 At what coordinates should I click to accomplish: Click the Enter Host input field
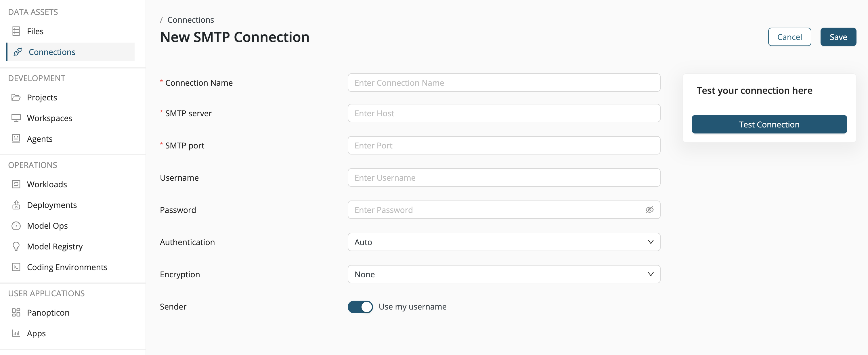click(504, 113)
